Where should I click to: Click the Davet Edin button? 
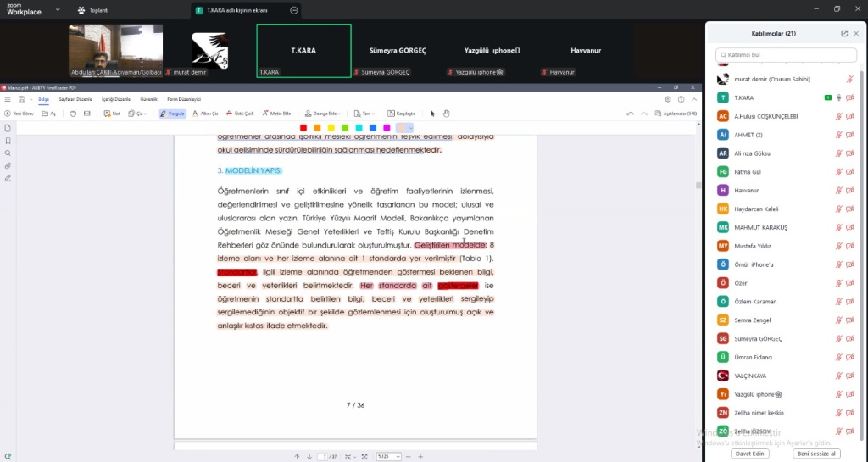749,454
